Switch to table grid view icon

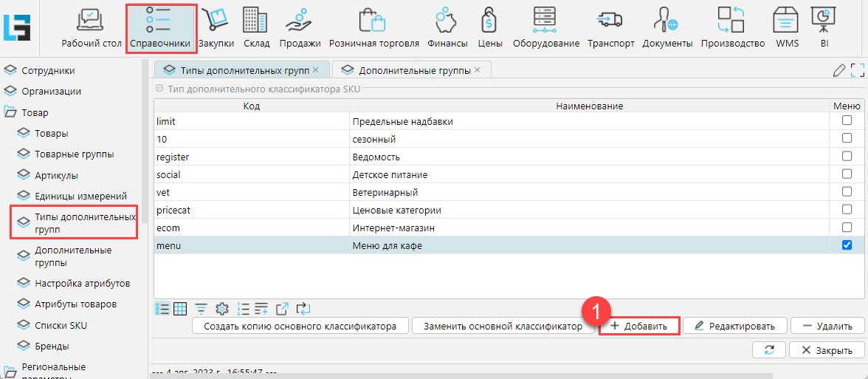(x=180, y=308)
